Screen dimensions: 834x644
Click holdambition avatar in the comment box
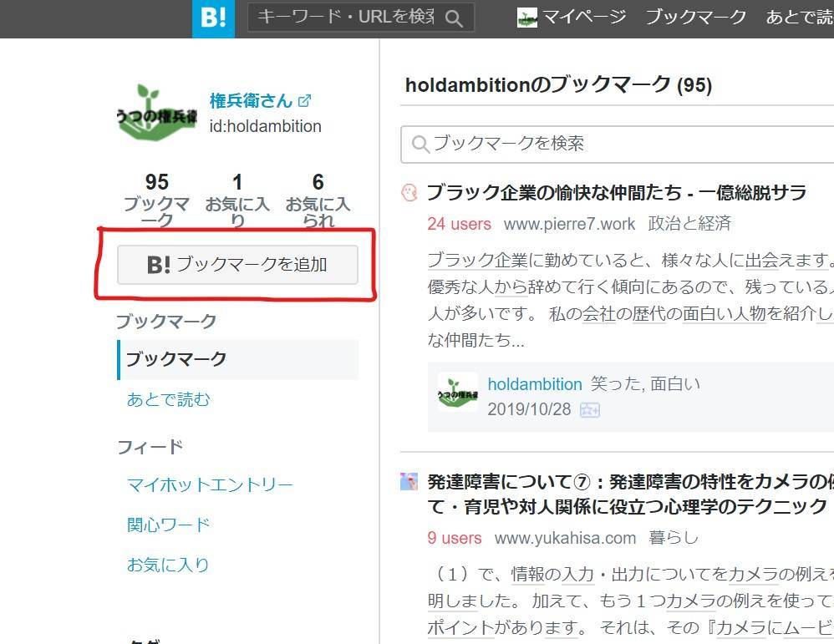[x=457, y=392]
